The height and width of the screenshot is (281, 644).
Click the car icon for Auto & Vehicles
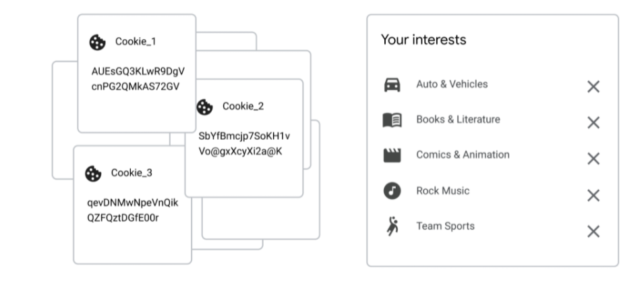coord(392,85)
